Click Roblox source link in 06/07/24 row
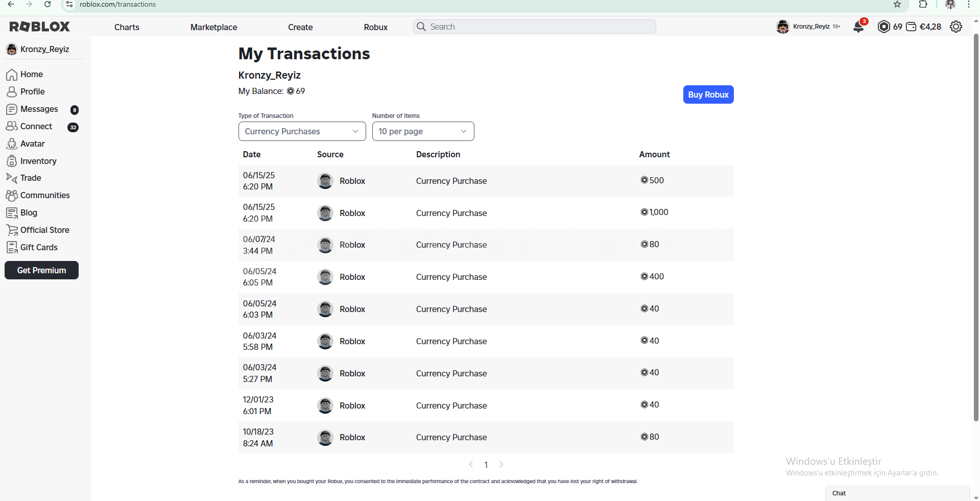Screen dimensions: 980x501 pyautogui.click(x=352, y=245)
